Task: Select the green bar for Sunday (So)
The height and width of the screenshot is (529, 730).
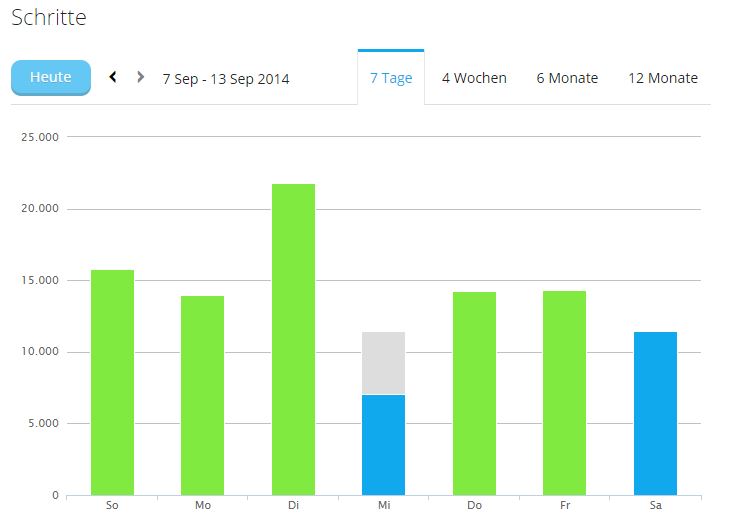Action: (x=112, y=382)
